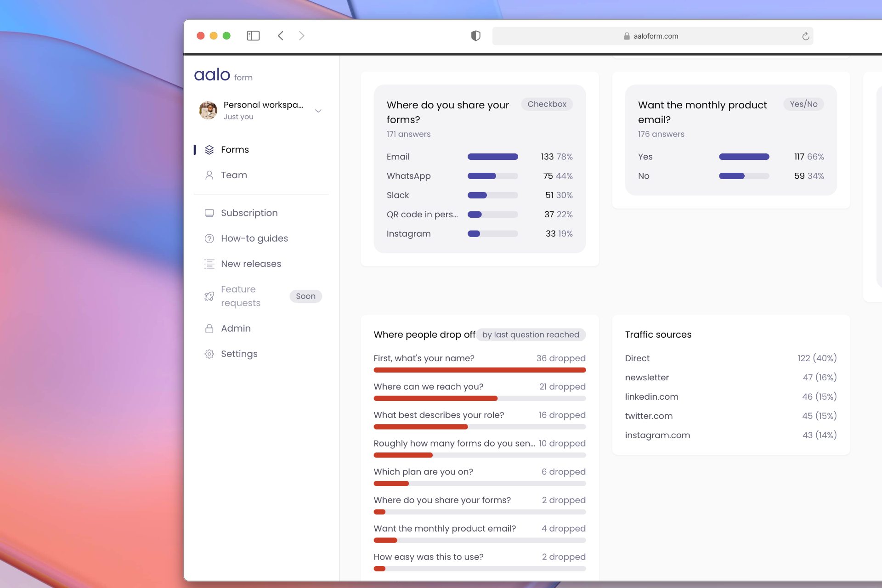Select the WhatsApp answer row label

[x=409, y=176]
